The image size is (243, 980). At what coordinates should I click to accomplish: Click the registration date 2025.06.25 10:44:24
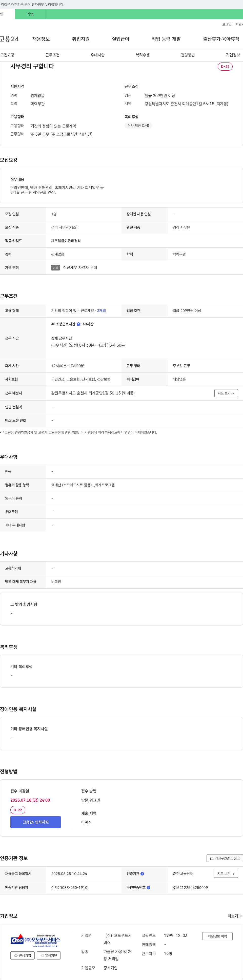(69, 874)
